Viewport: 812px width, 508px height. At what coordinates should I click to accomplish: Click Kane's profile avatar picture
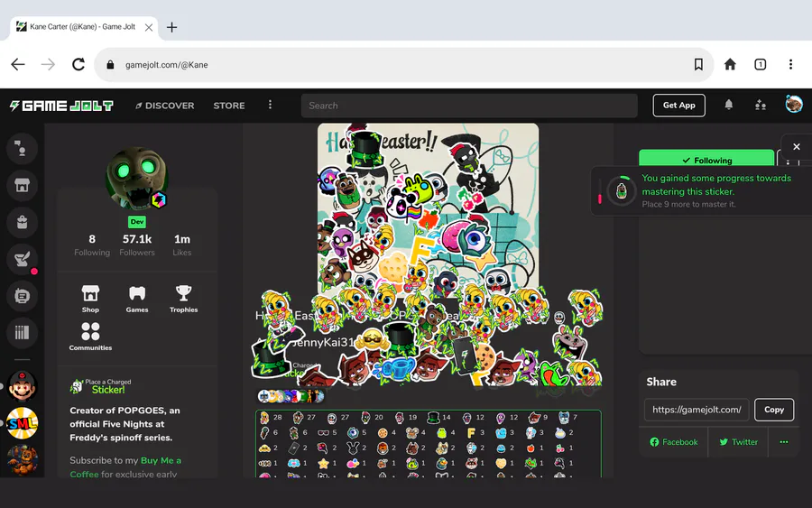pos(137,179)
